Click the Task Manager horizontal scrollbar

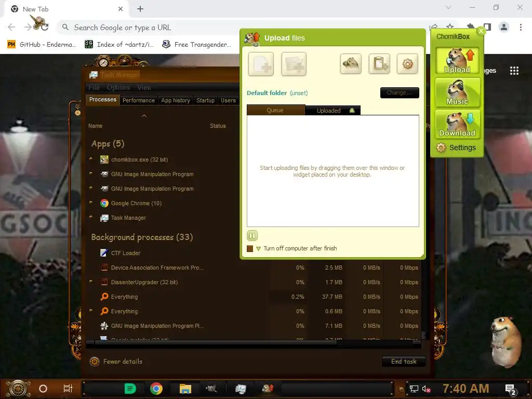(x=216, y=343)
